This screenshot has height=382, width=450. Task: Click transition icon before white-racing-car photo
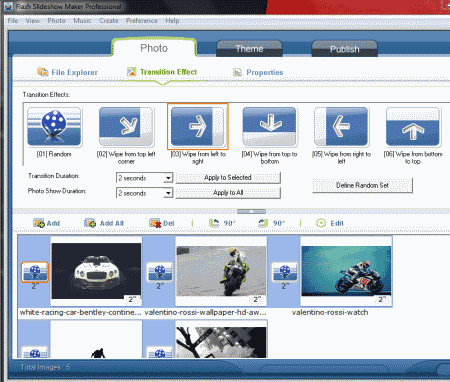(35, 272)
